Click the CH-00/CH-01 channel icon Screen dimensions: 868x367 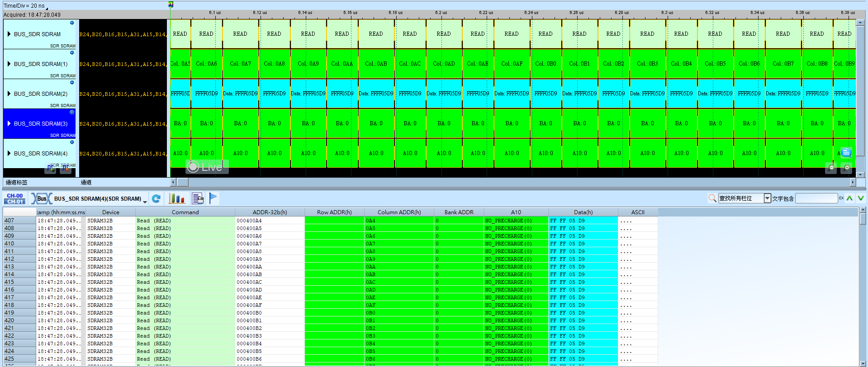click(15, 199)
